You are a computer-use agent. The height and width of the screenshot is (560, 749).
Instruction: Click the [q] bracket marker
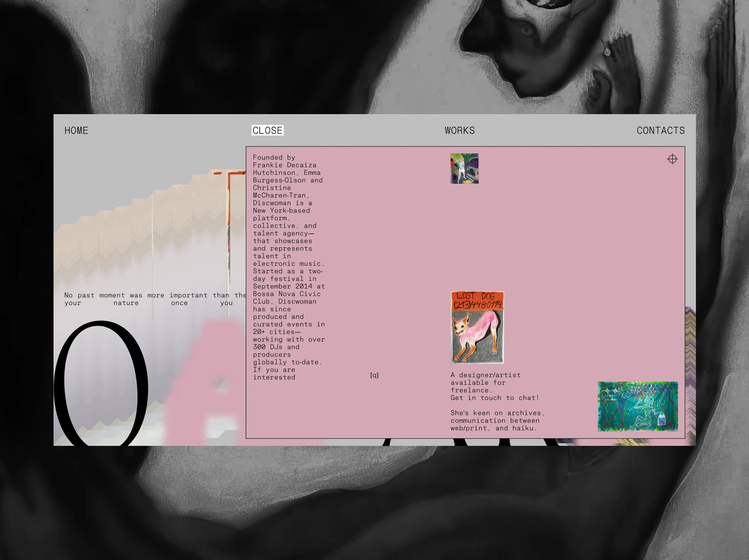point(374,375)
